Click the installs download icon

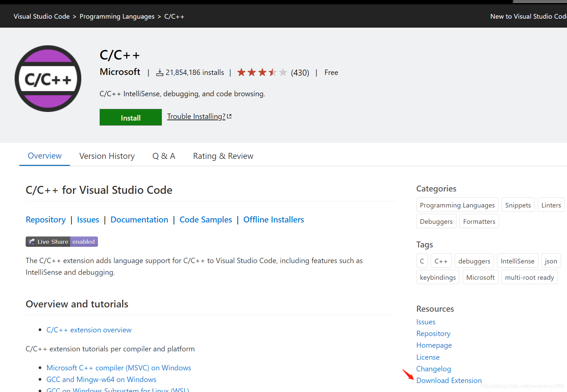point(160,72)
